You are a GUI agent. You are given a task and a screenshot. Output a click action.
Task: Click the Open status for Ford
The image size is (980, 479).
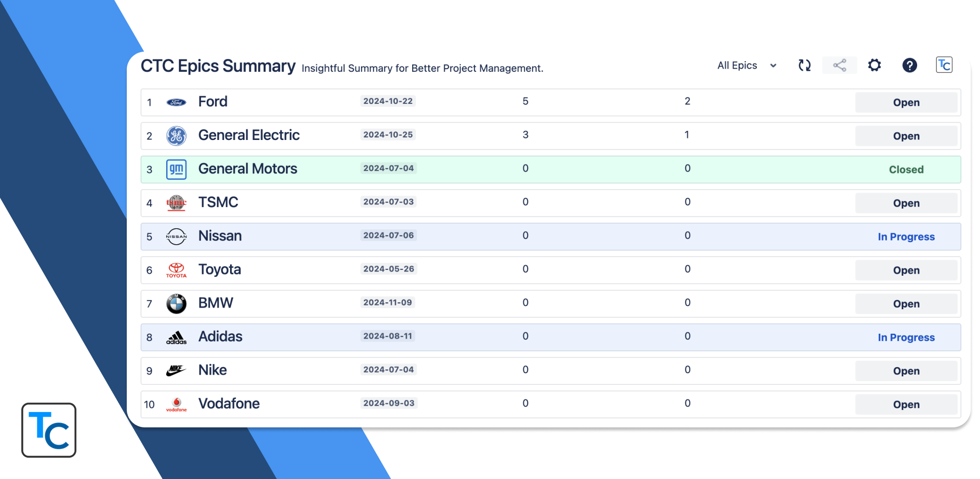pos(906,102)
